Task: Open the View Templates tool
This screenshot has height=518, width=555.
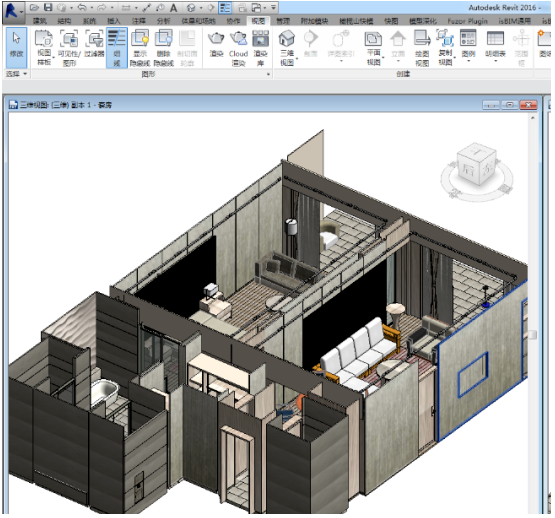Action: 44,48
